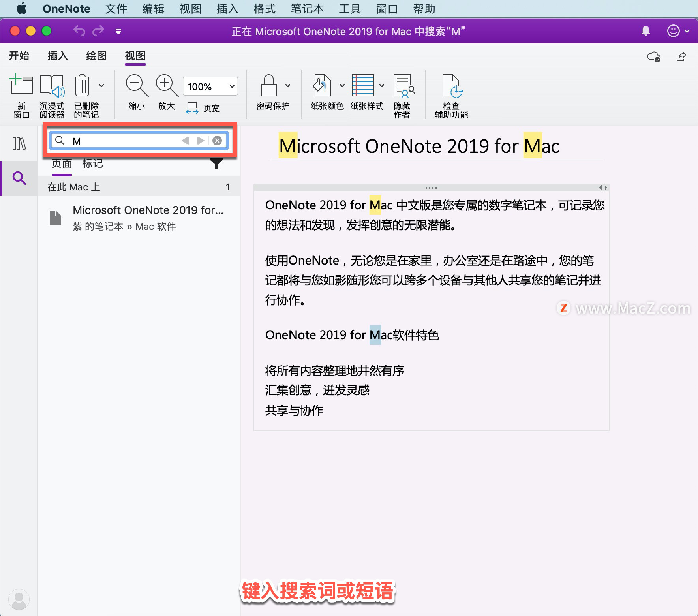Image resolution: width=698 pixels, height=616 pixels.
Task: Click the note container width arrows
Action: pos(603,188)
